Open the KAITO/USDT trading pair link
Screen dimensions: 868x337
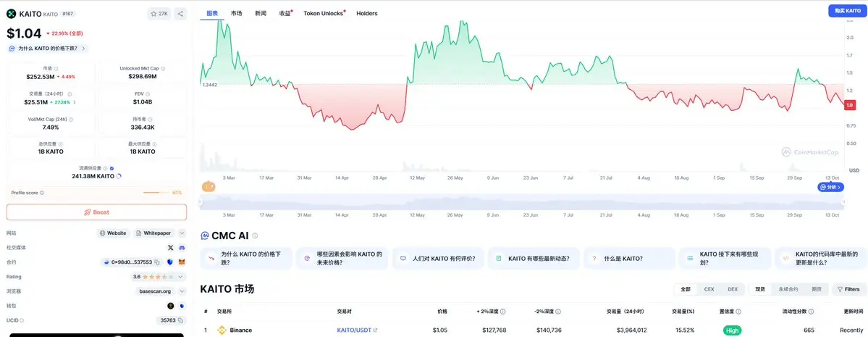(x=354, y=330)
